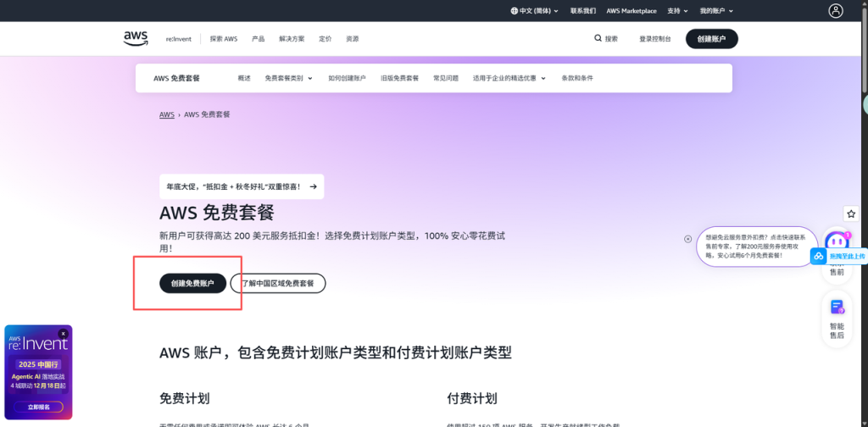Click the star bookmark icon on right edge
868x427 pixels.
[851, 213]
